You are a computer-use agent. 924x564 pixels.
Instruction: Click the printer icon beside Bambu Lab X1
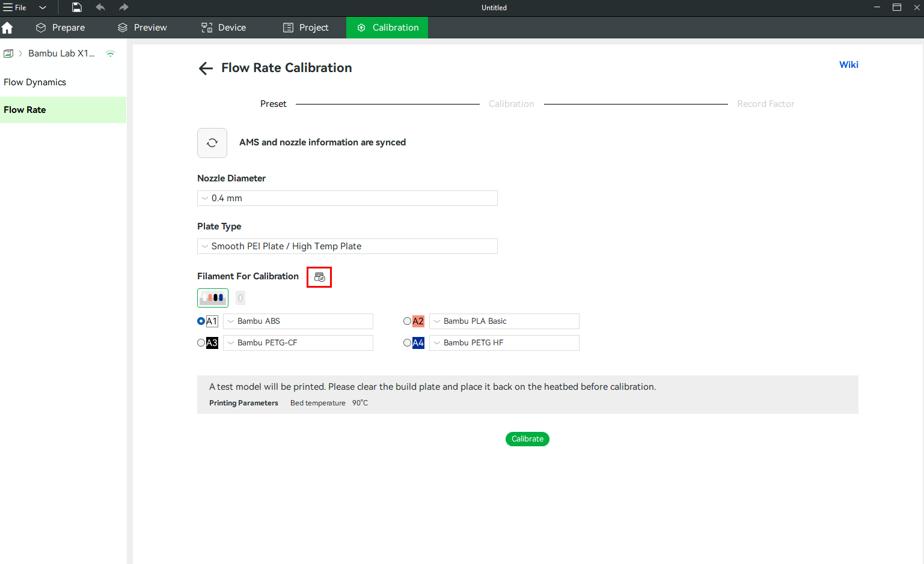coord(8,53)
